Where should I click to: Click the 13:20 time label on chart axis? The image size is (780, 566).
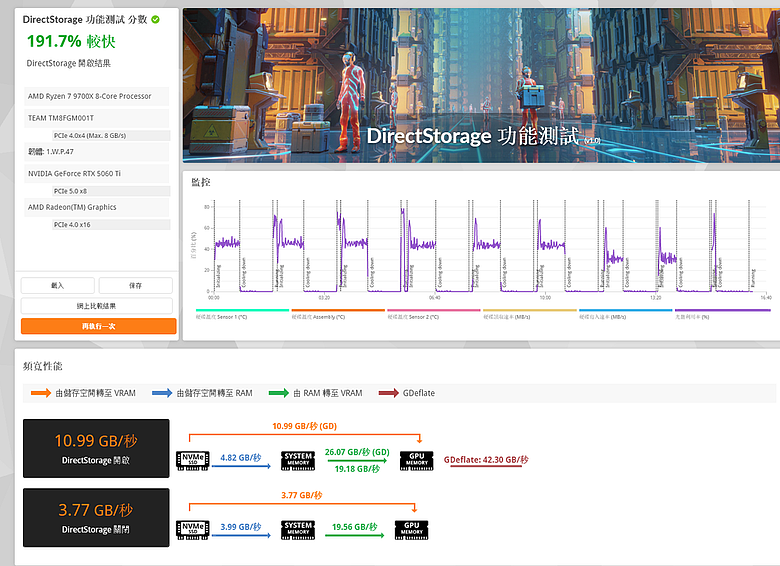coord(656,297)
